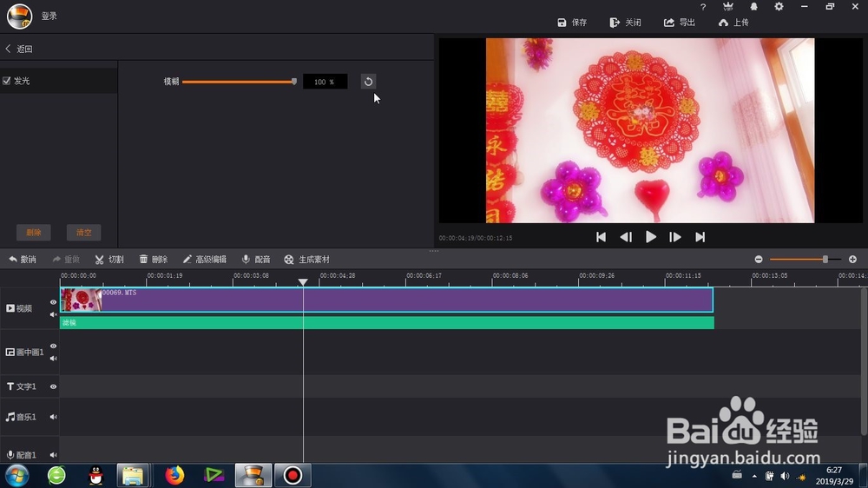868x488 pixels.
Task: Step back one frame
Action: [626, 237]
